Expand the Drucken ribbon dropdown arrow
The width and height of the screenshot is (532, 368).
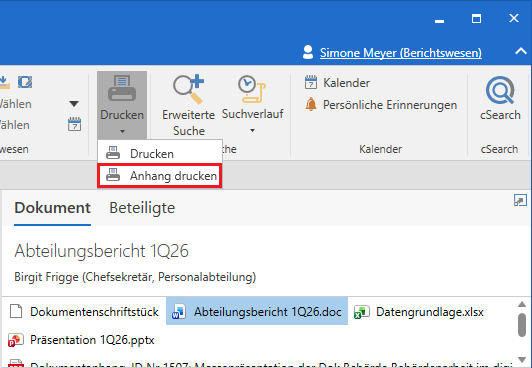tap(122, 131)
